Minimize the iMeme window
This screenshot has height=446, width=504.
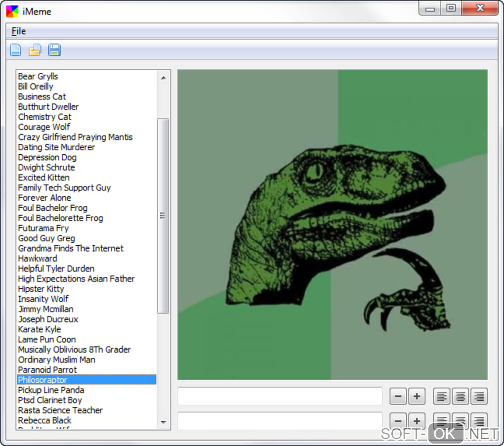430,8
